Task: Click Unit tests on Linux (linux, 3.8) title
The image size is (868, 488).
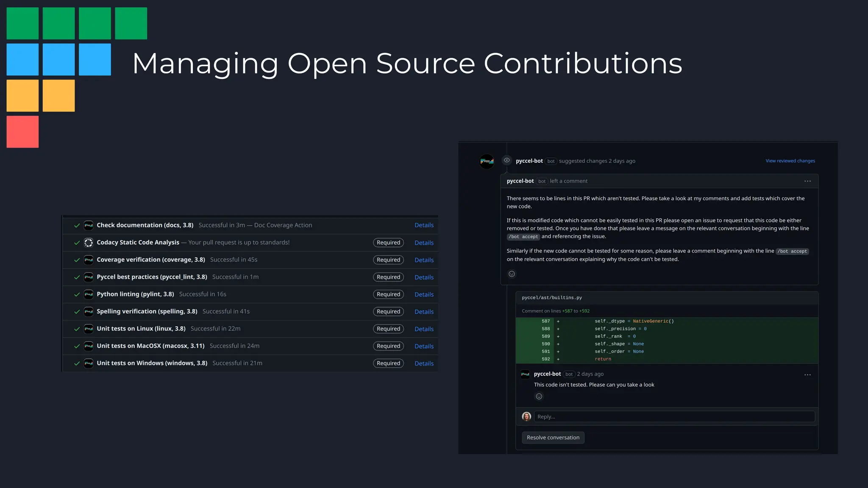Action: pyautogui.click(x=141, y=329)
